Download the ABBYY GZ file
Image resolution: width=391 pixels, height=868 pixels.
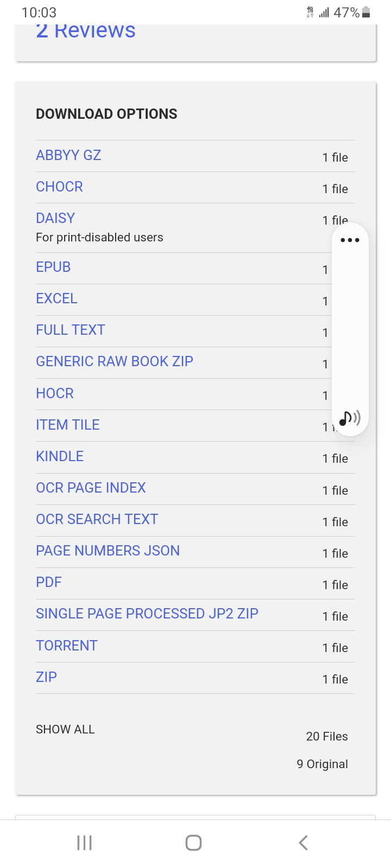[68, 155]
